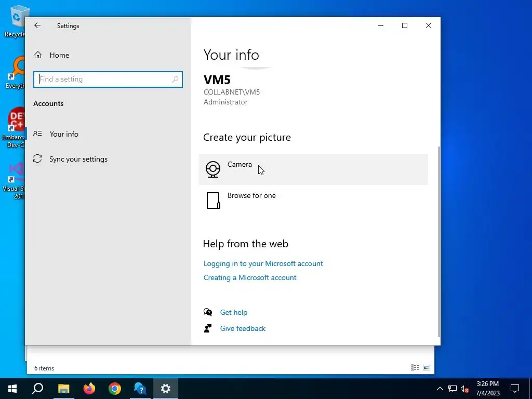Switch Explorer window to large icons view

427,368
